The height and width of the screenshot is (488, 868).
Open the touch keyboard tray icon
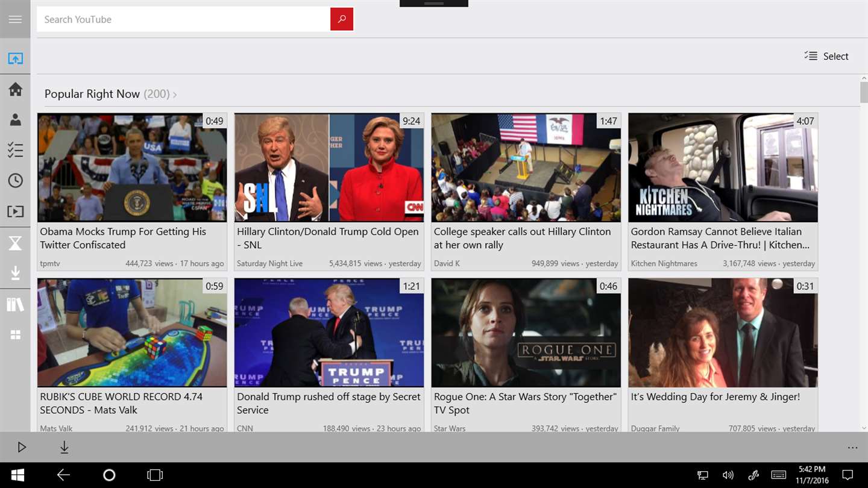coord(778,475)
